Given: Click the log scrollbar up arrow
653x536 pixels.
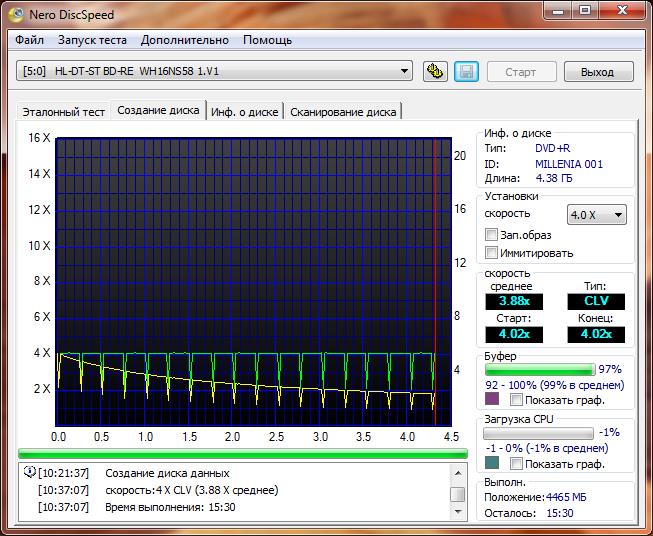Looking at the screenshot, I should coord(457,473).
